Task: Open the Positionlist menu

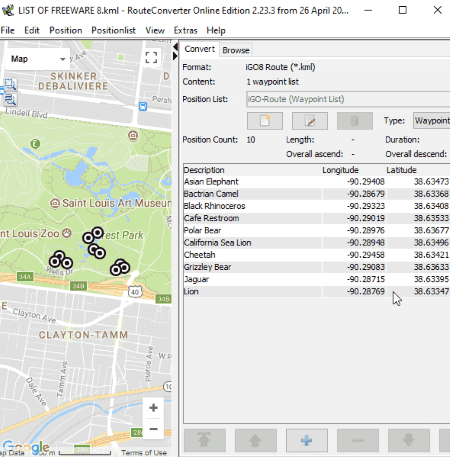Action: [113, 30]
